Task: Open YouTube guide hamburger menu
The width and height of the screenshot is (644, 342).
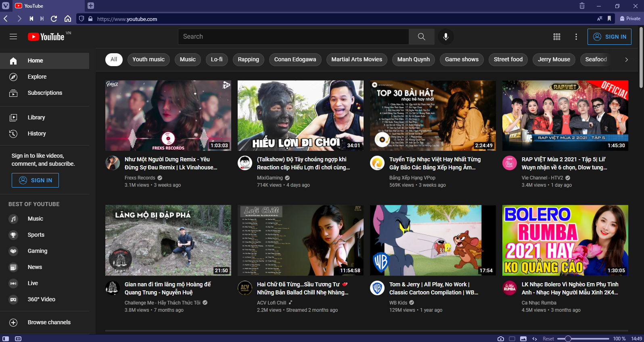Action: (13, 37)
